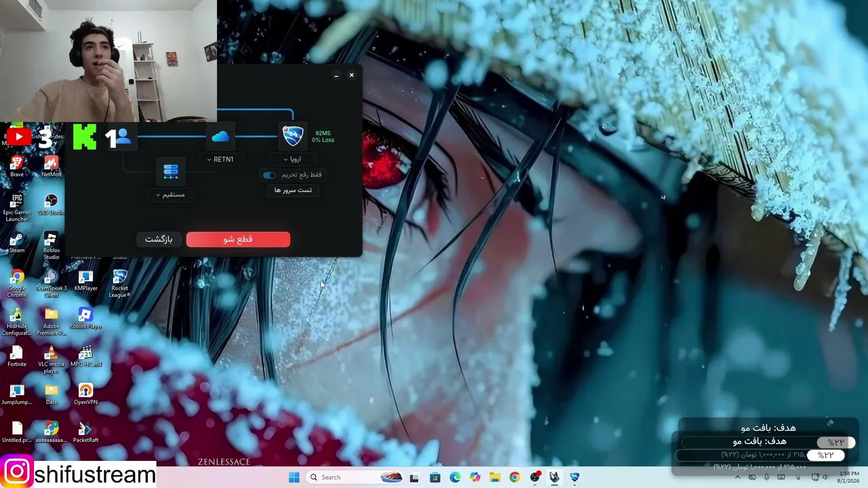Viewport: 868px width, 488px height.
Task: Expand the اروپا region dropdown
Action: click(x=292, y=159)
